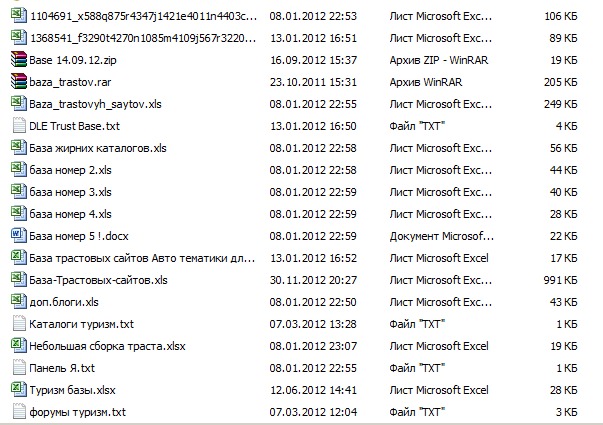Viewport: 603px width, 425px height.
Task: Click the text file icon of DLE Trust Base.txt
Action: (19, 126)
